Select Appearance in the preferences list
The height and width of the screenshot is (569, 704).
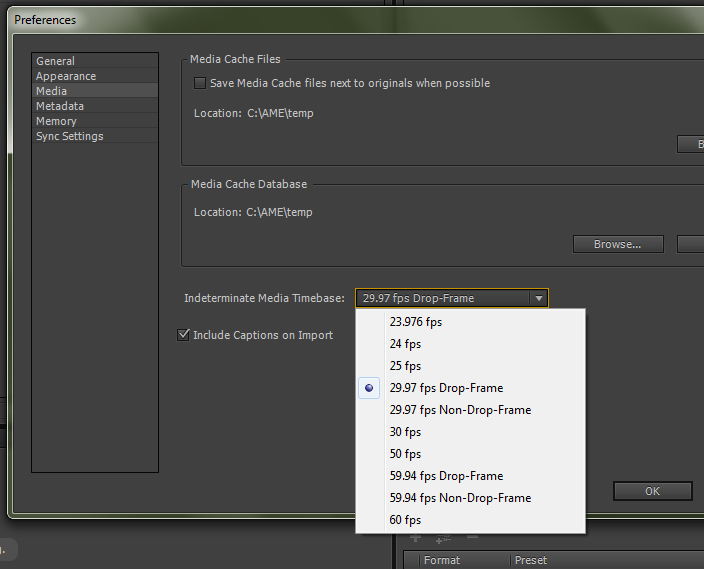95,76
